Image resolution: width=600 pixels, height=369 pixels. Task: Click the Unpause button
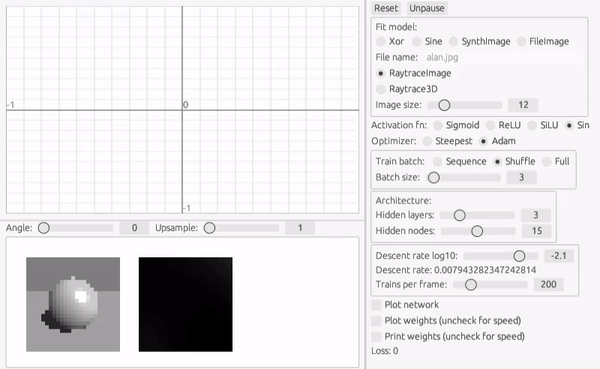click(x=427, y=8)
